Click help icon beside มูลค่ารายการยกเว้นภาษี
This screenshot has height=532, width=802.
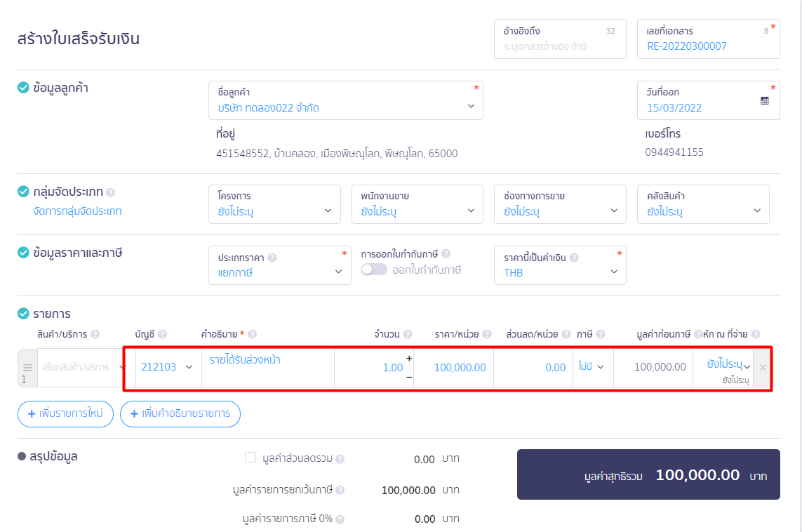click(x=340, y=490)
